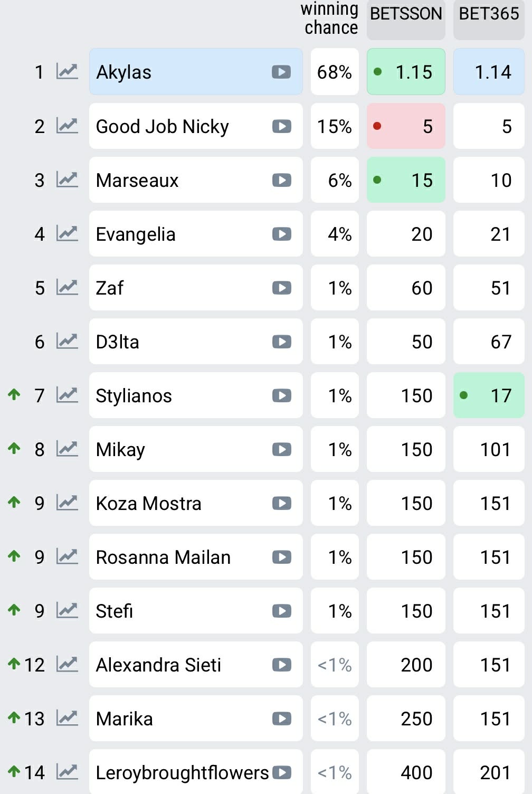
Task: Open the trend chart for Marika
Action: [67, 719]
